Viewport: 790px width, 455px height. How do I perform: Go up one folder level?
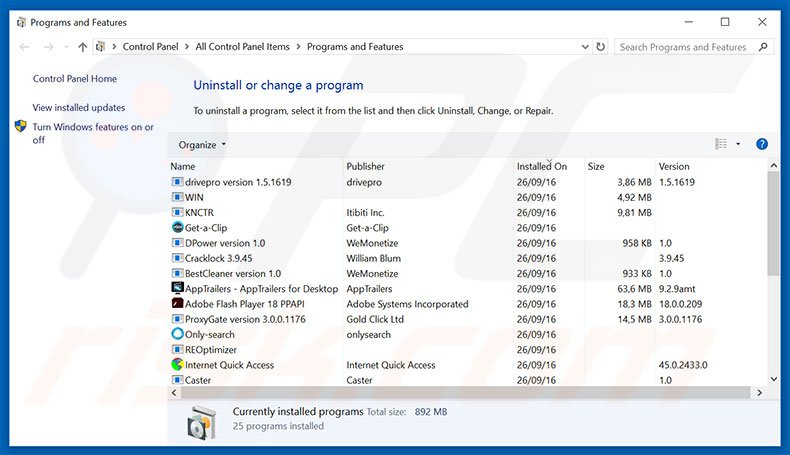click(83, 47)
